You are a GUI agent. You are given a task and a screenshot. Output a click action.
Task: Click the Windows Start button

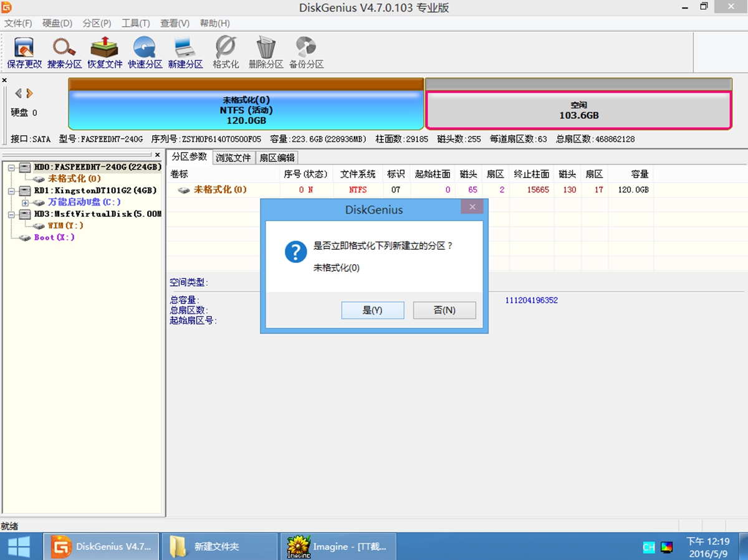pos(19,546)
